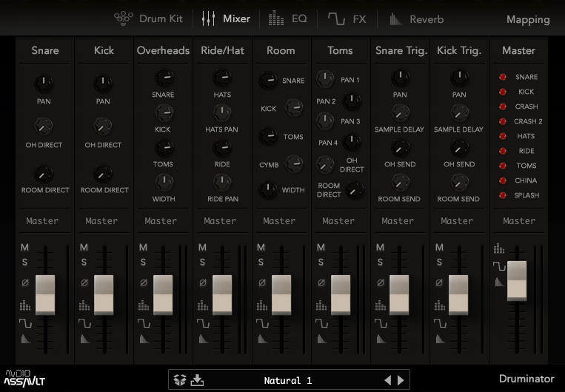This screenshot has width=565, height=392.
Task: Open the Snare Trig. output Master dropdown
Action: pyautogui.click(x=398, y=220)
